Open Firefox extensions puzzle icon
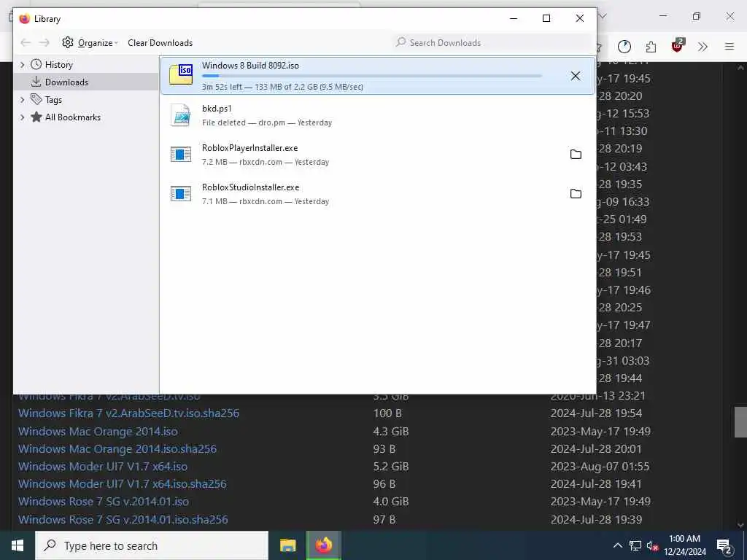Image resolution: width=747 pixels, height=560 pixels. coord(651,47)
